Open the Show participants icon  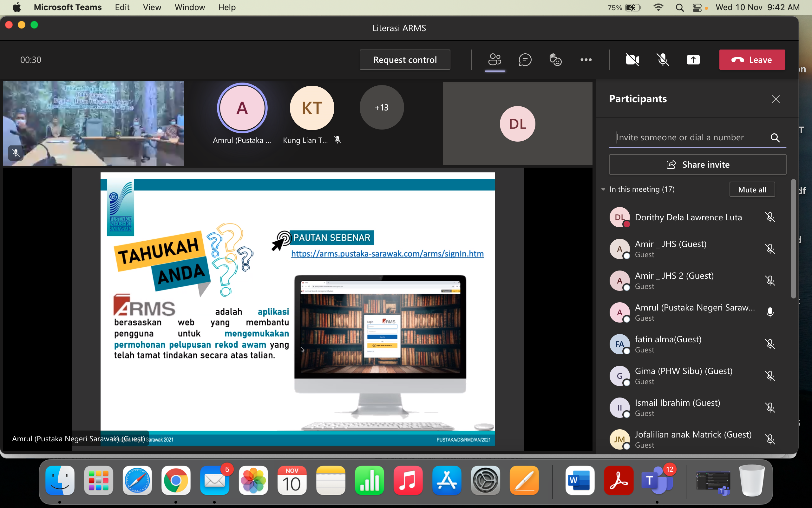tap(494, 60)
